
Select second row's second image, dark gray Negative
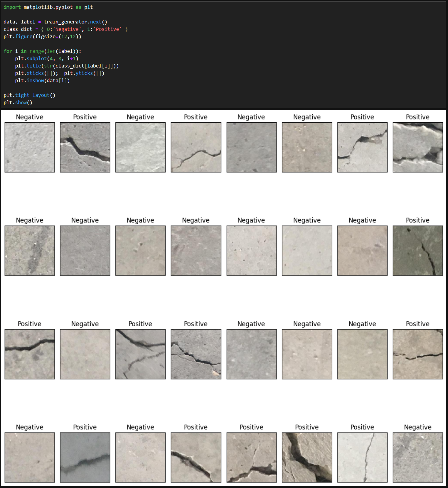[x=85, y=251]
